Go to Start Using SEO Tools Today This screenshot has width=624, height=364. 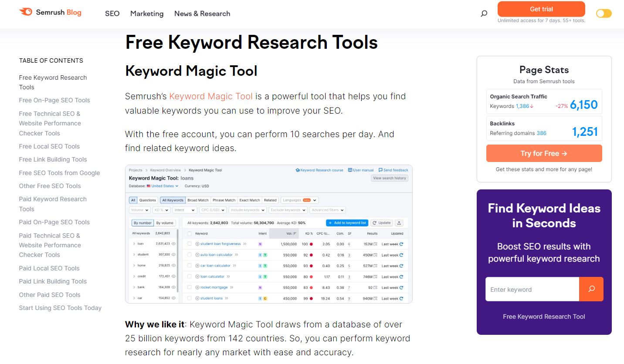pyautogui.click(x=60, y=308)
